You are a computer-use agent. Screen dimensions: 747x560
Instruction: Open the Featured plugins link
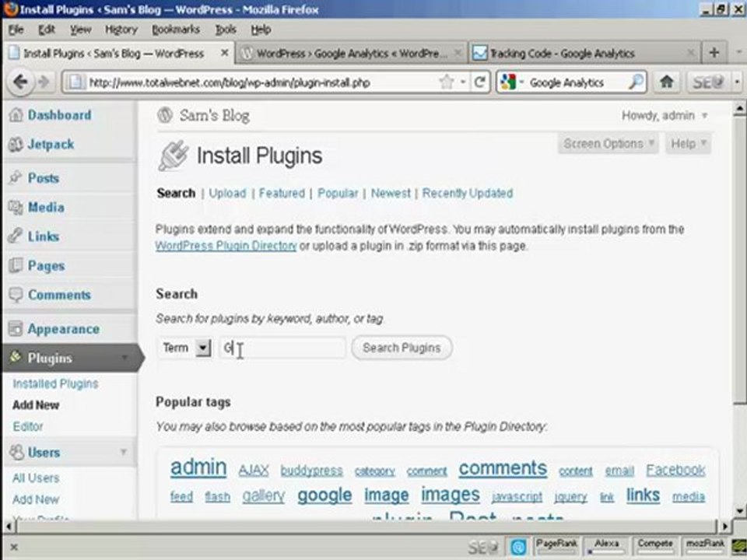point(282,194)
